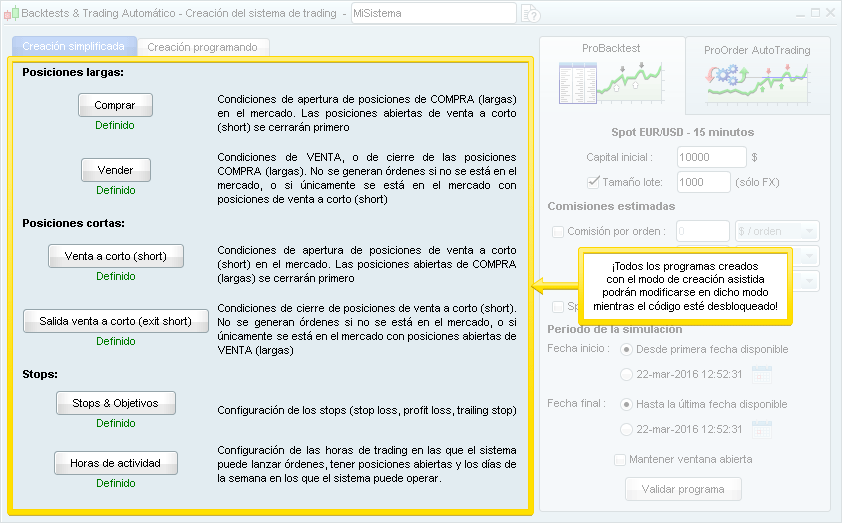Click the Comisiones estimadas heading

[x=611, y=206]
